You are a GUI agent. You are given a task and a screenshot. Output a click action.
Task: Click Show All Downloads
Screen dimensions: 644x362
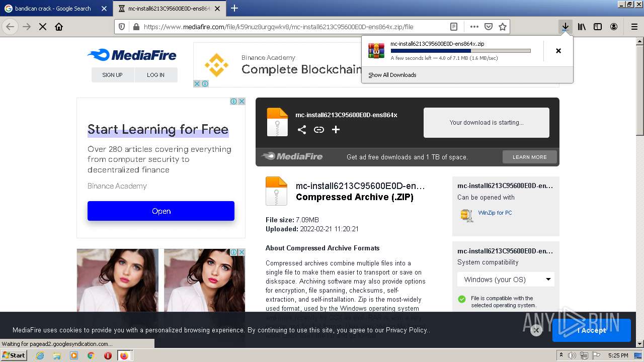[392, 75]
